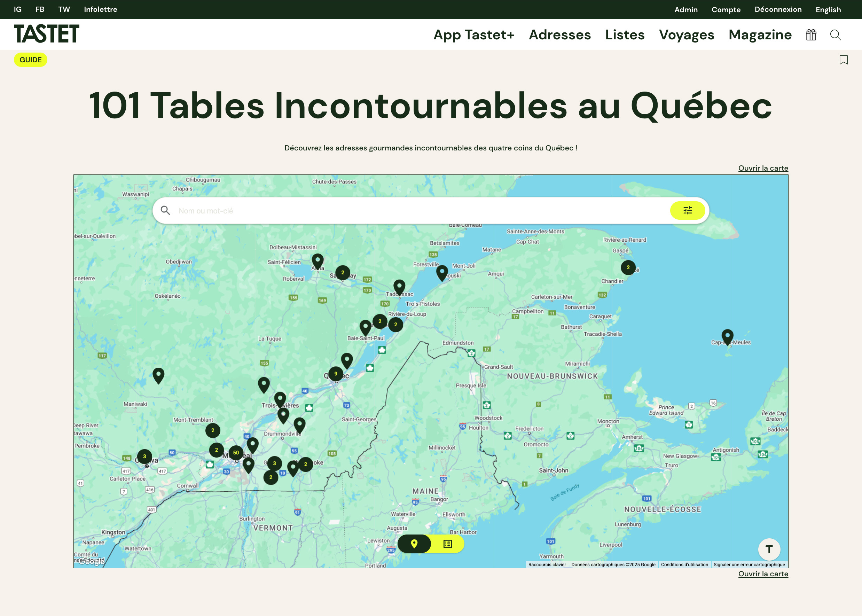
Task: Open the FB social link
Action: 40,9
